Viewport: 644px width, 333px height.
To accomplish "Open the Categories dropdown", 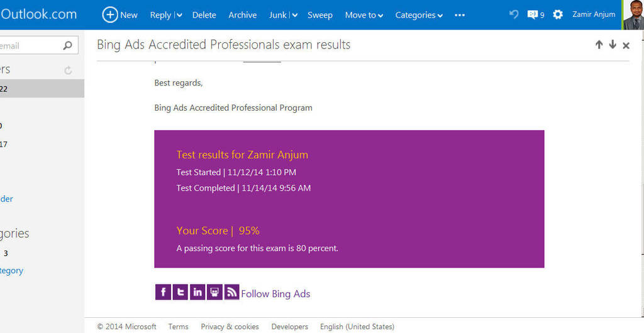I will pos(419,15).
